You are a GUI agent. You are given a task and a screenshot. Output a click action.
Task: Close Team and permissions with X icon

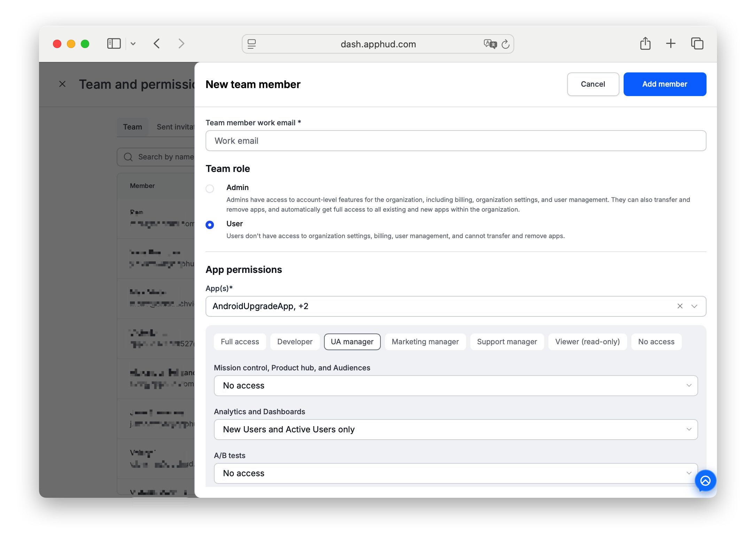tap(62, 84)
